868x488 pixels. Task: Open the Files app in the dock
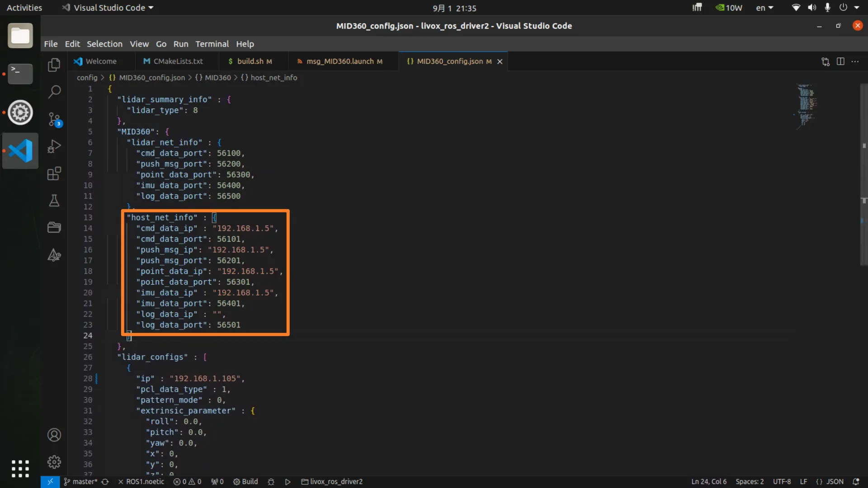click(x=20, y=35)
